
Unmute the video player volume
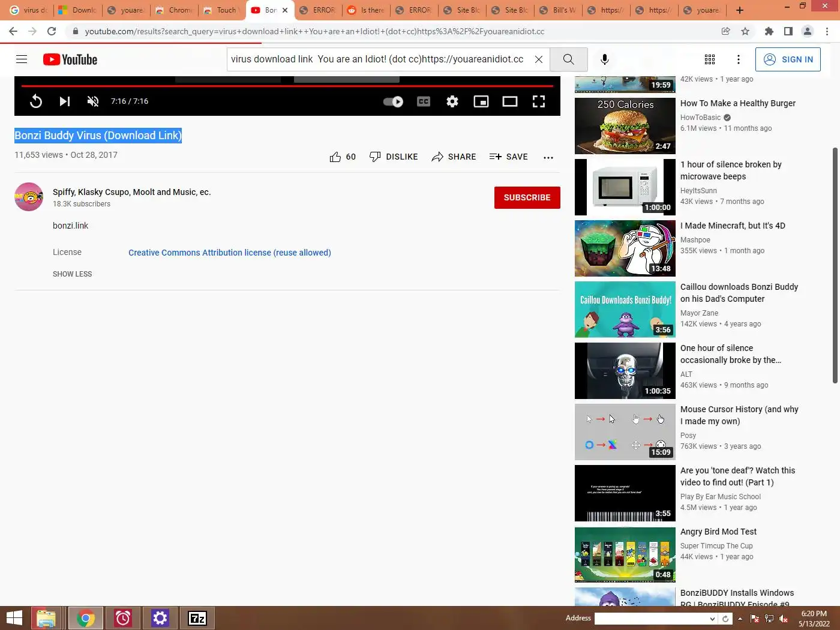point(93,101)
